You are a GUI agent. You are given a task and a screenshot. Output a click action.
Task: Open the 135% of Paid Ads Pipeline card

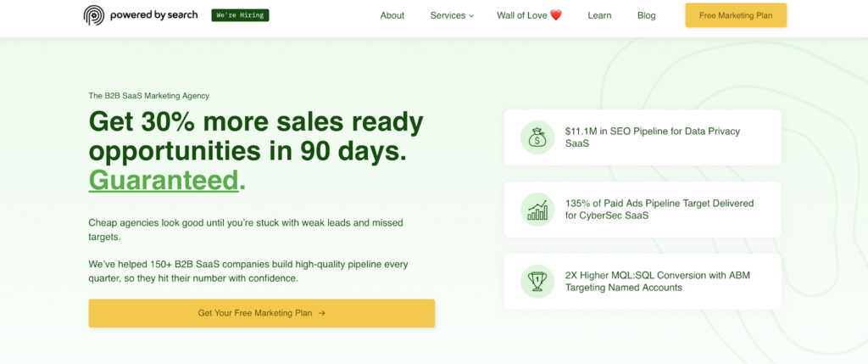643,210
